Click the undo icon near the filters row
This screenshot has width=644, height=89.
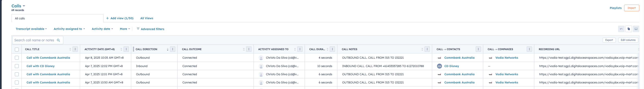pyautogui.click(x=621, y=29)
